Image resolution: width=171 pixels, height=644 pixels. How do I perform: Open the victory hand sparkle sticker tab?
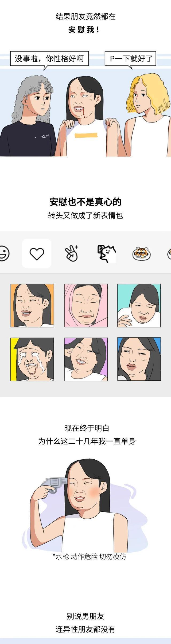click(x=71, y=253)
